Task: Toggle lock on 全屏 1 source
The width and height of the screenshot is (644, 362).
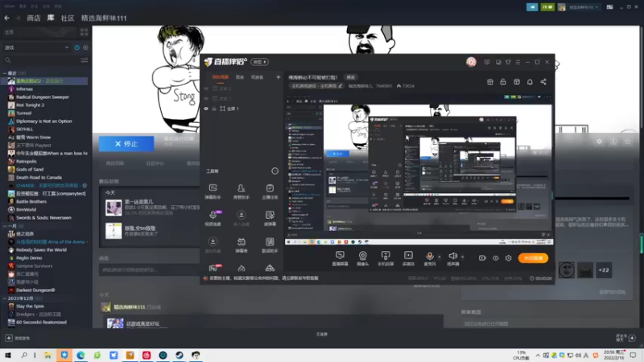Action: (214, 109)
